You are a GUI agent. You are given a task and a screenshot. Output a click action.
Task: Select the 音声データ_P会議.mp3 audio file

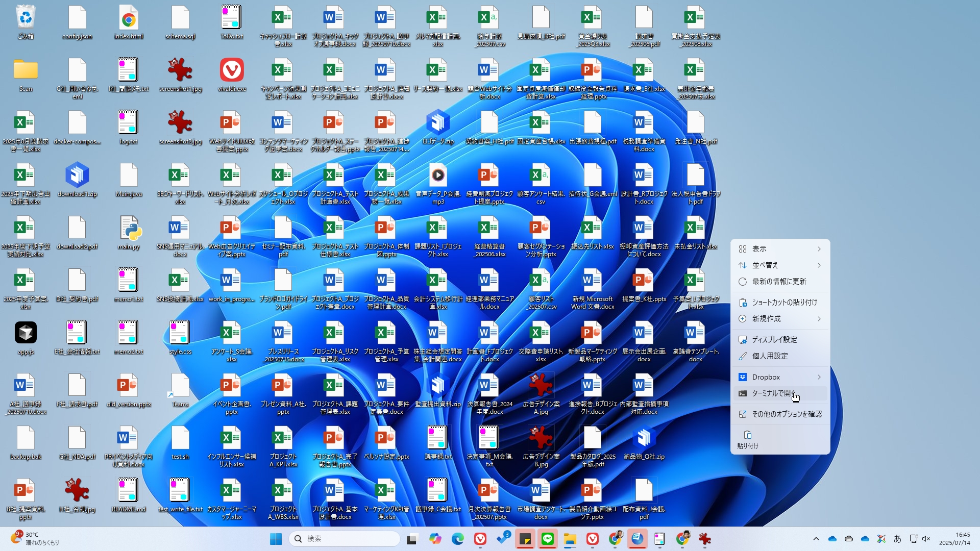pos(437,176)
